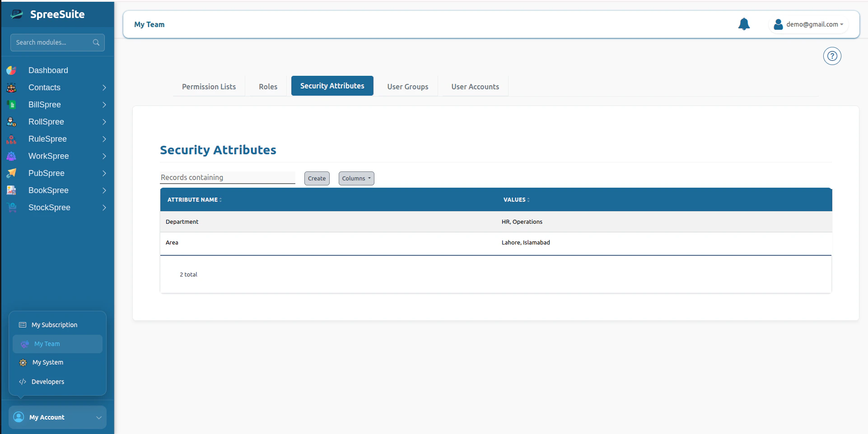This screenshot has width=868, height=434.
Task: Click the Developers code icon
Action: tap(23, 382)
